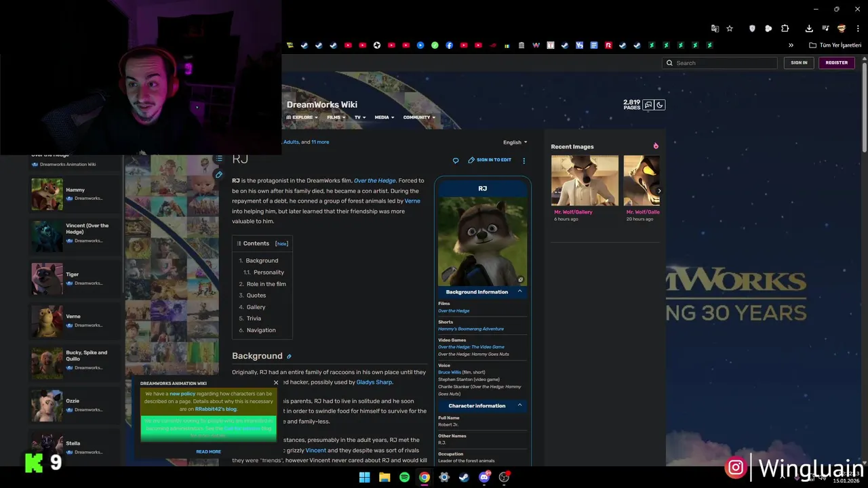
Task: Open the Tiger thumbnail in the side rail
Action: [x=47, y=279]
